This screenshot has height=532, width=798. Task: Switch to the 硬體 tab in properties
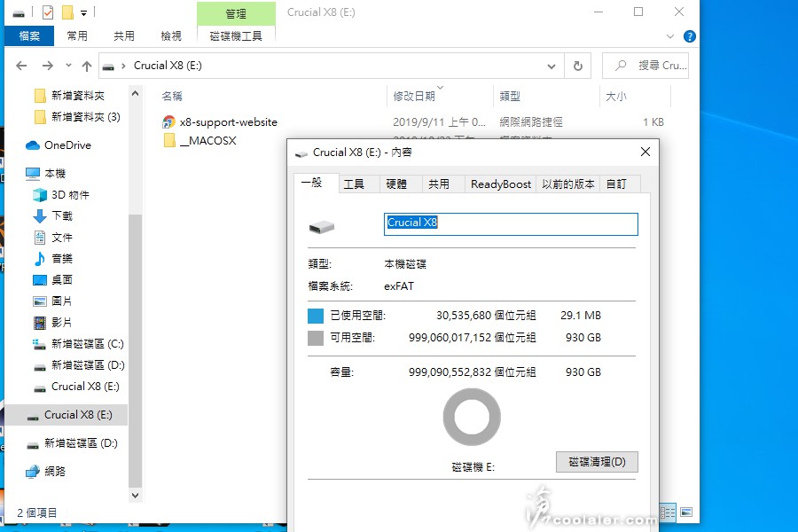pos(401,184)
